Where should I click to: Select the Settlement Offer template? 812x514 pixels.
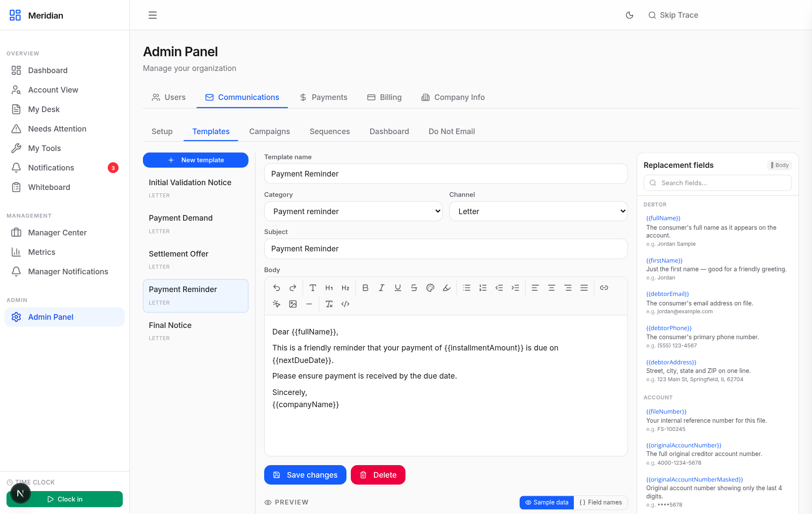(x=196, y=260)
